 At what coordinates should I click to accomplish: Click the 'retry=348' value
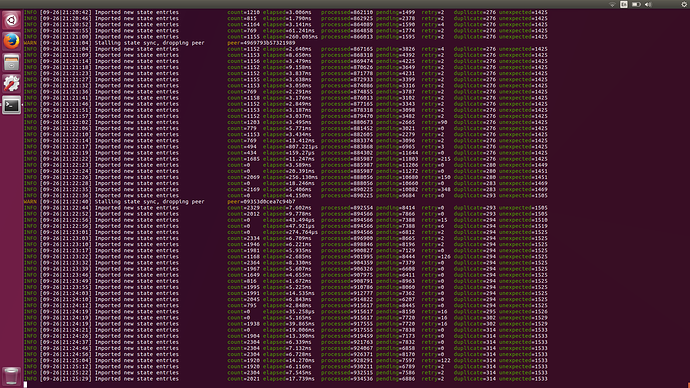[x=436, y=190]
